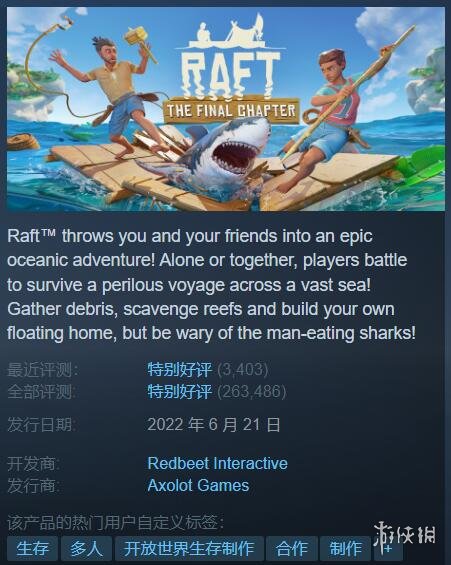This screenshot has width=451, height=565.
Task: Select the 多人 tag
Action: (x=86, y=548)
